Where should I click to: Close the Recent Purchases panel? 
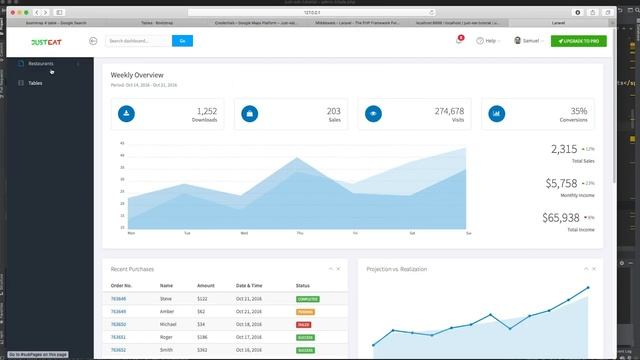(338, 269)
